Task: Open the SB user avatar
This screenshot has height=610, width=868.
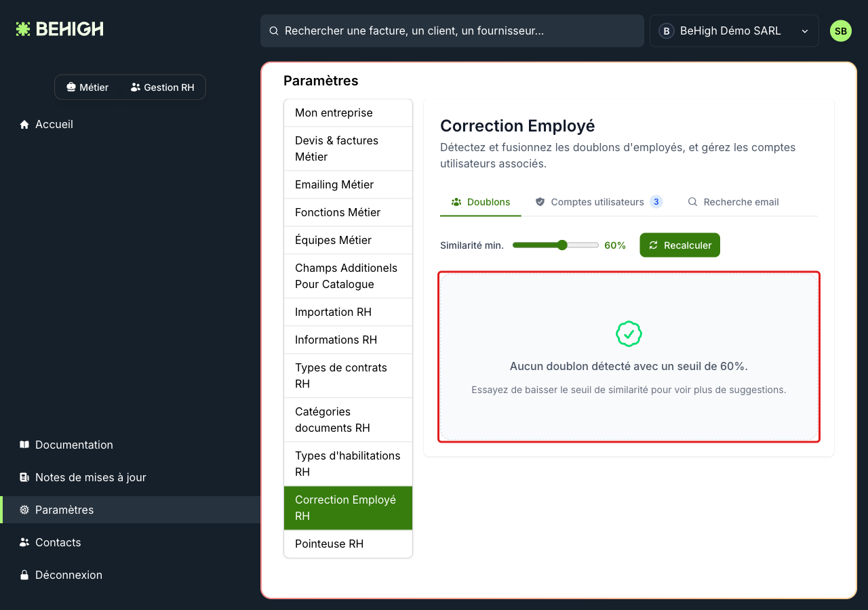Action: coord(841,31)
